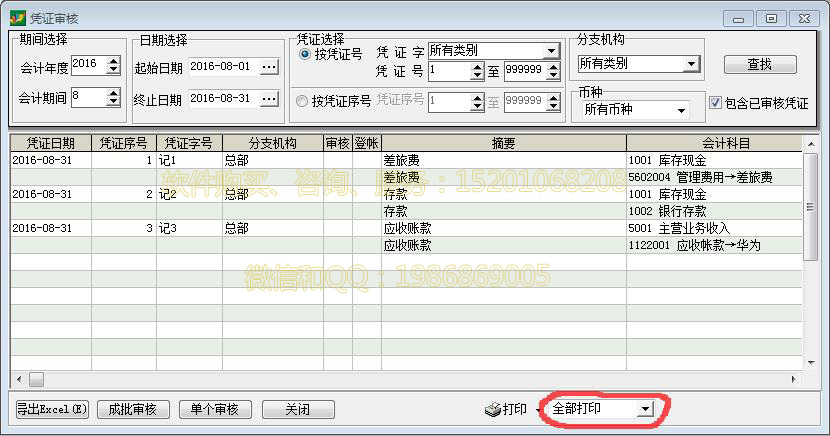The width and height of the screenshot is (830, 436).
Task: Click the printer icon next to 打印
Action: click(x=492, y=409)
